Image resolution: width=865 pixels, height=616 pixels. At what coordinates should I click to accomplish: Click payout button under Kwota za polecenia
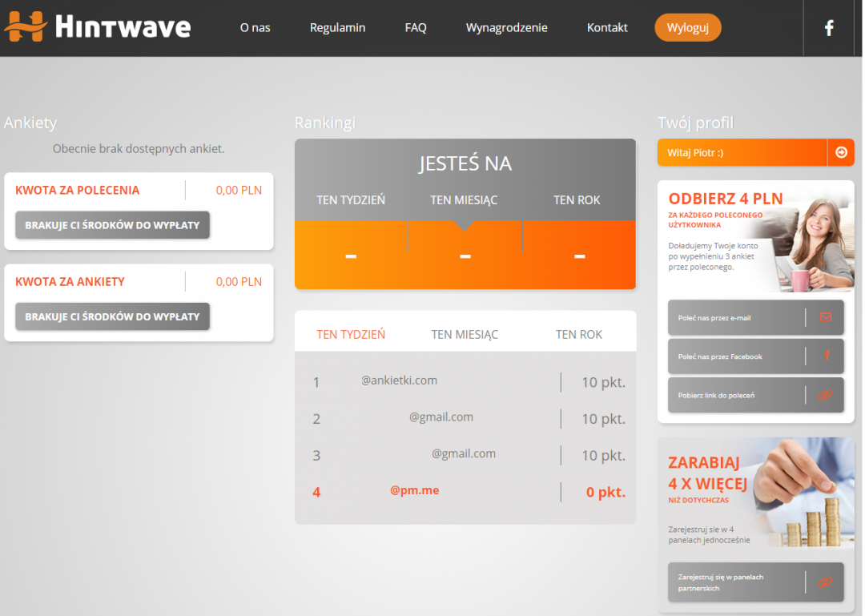(112, 225)
